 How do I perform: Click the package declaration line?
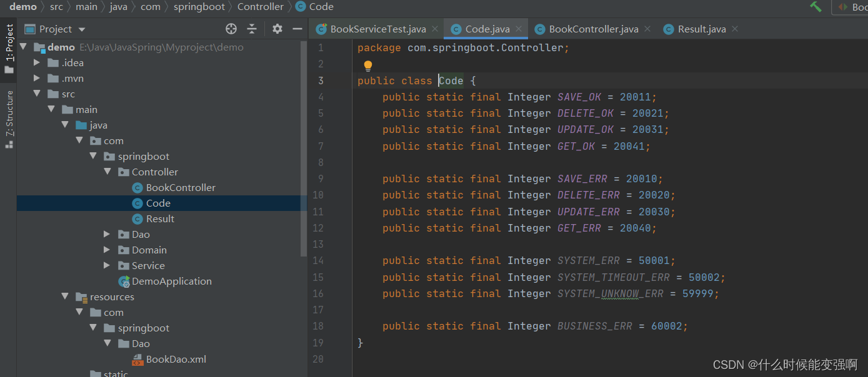click(463, 47)
